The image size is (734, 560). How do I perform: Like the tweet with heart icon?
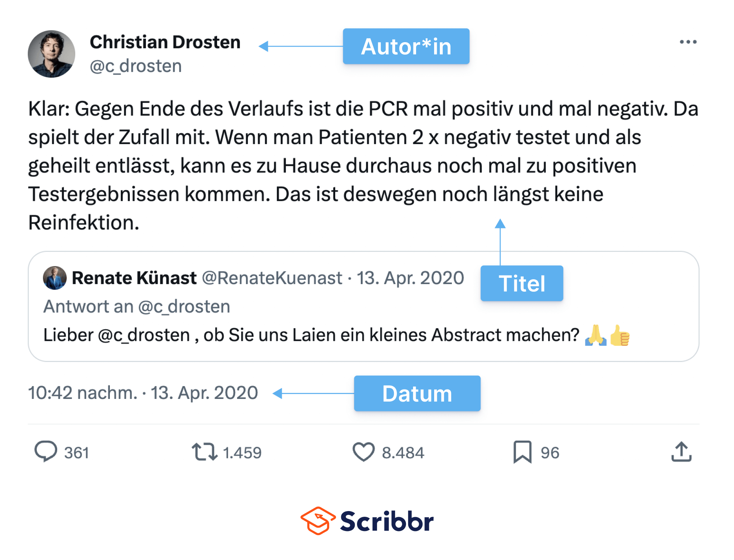point(363,452)
